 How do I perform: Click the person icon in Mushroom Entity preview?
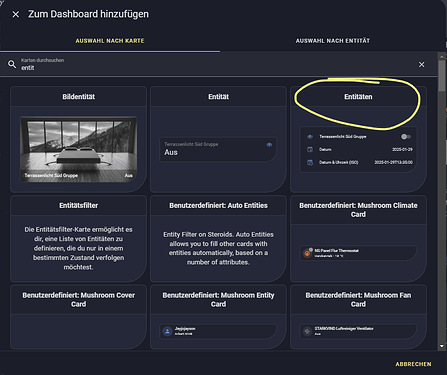pos(167,331)
